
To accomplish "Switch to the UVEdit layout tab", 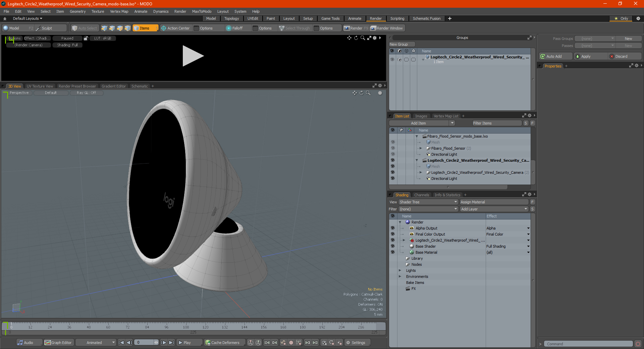I will tap(253, 18).
